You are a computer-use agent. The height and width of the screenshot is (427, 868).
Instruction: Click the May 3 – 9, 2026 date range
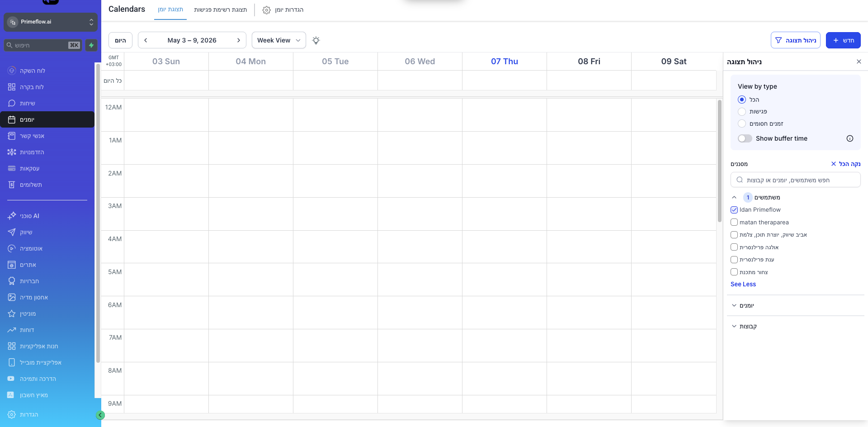[x=192, y=40]
